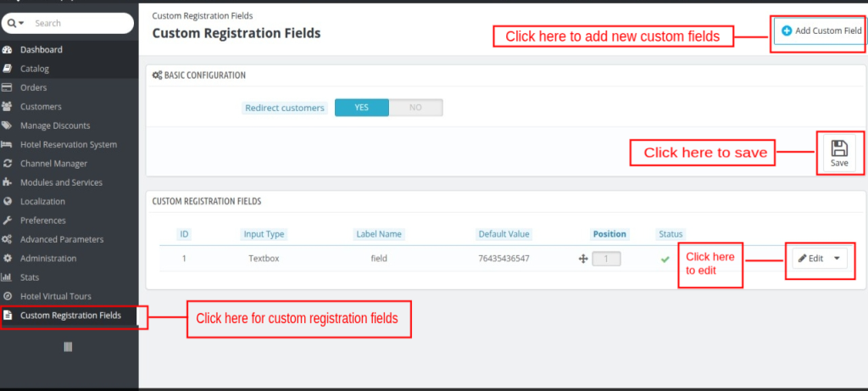Collapse the sidebar menu with bars icon
The width and height of the screenshot is (868, 391).
point(68,347)
